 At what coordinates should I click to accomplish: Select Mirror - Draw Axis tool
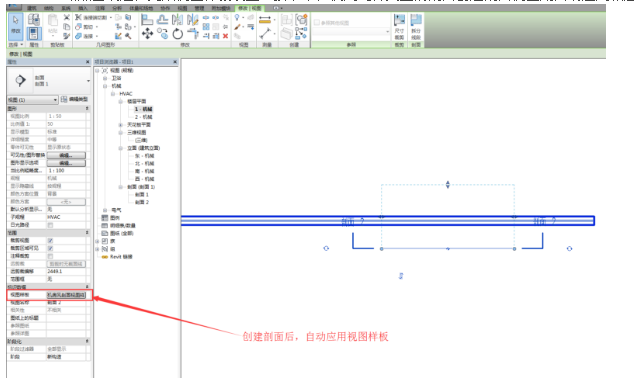pyautogui.click(x=192, y=19)
